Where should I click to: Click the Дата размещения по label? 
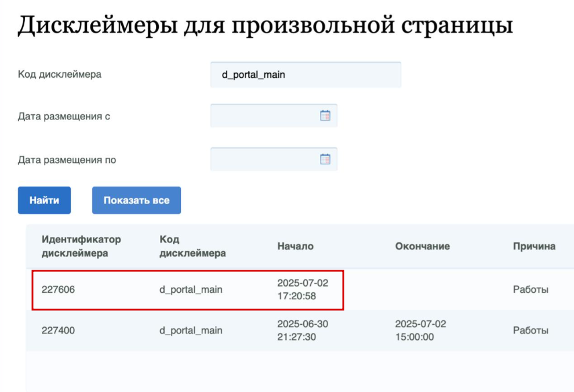click(67, 160)
